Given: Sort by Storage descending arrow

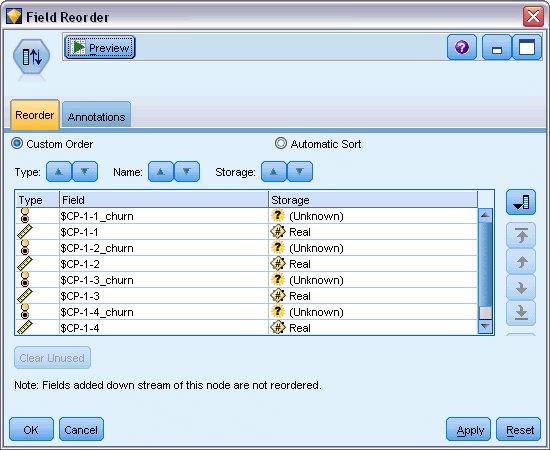Looking at the screenshot, I should (x=300, y=172).
